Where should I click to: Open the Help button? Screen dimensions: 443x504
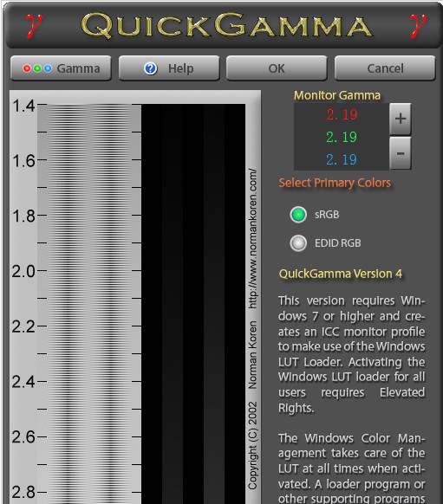[169, 68]
